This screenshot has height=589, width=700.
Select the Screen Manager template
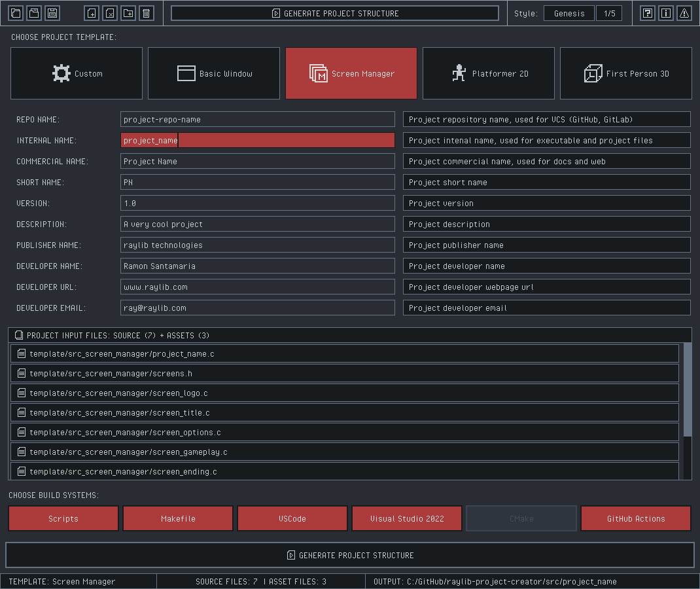[x=351, y=73]
